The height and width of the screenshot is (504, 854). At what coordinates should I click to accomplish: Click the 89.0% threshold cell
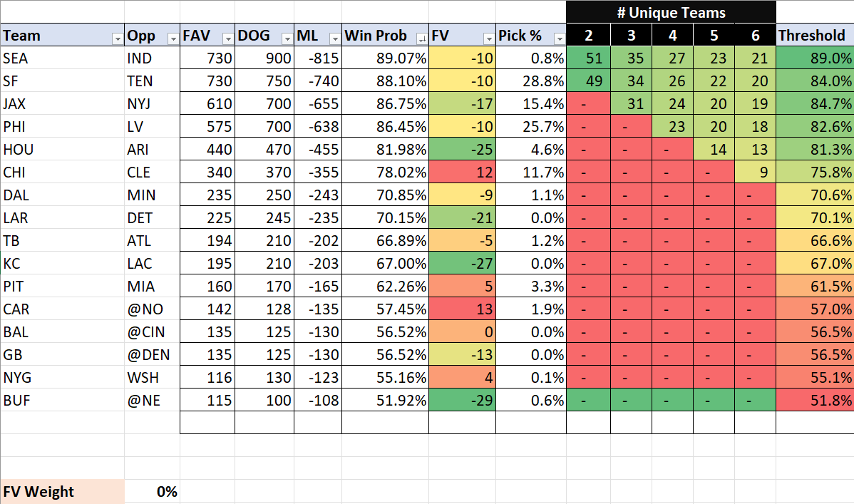click(814, 58)
